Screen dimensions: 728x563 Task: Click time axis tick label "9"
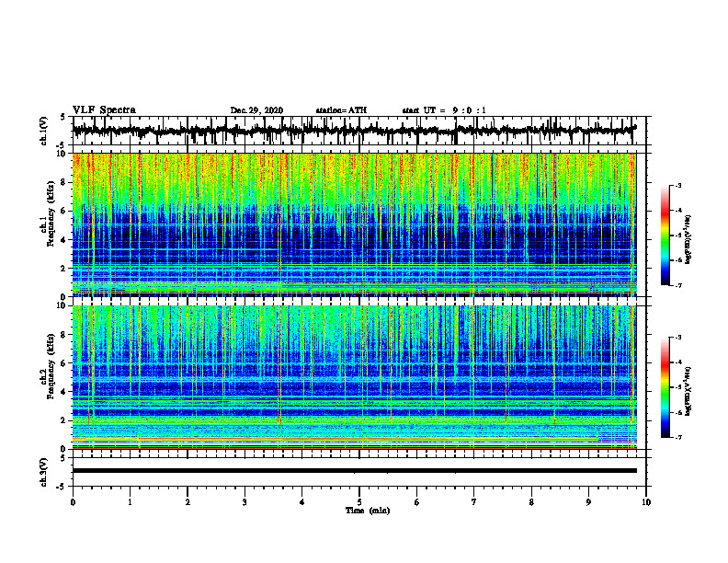click(588, 502)
